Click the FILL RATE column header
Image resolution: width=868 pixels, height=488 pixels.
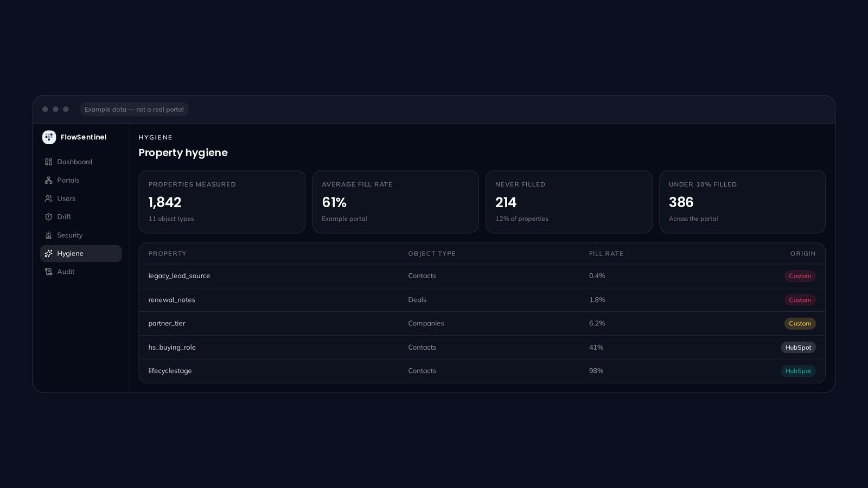(606, 254)
